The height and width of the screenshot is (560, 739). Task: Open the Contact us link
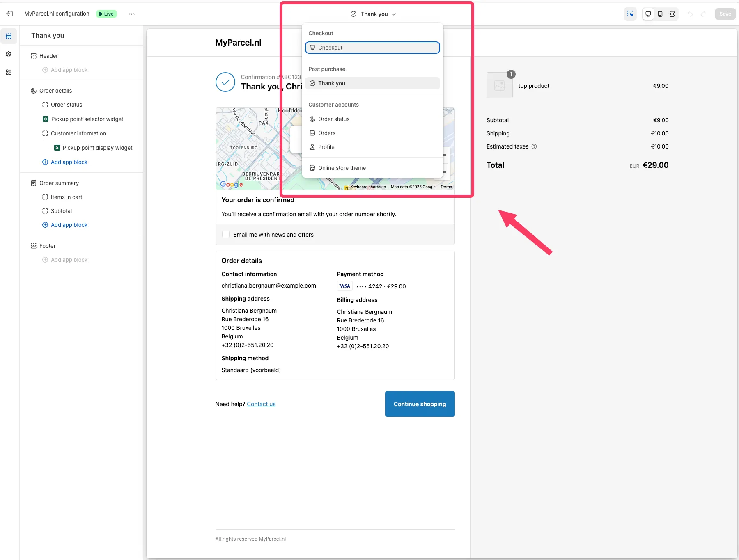261,404
